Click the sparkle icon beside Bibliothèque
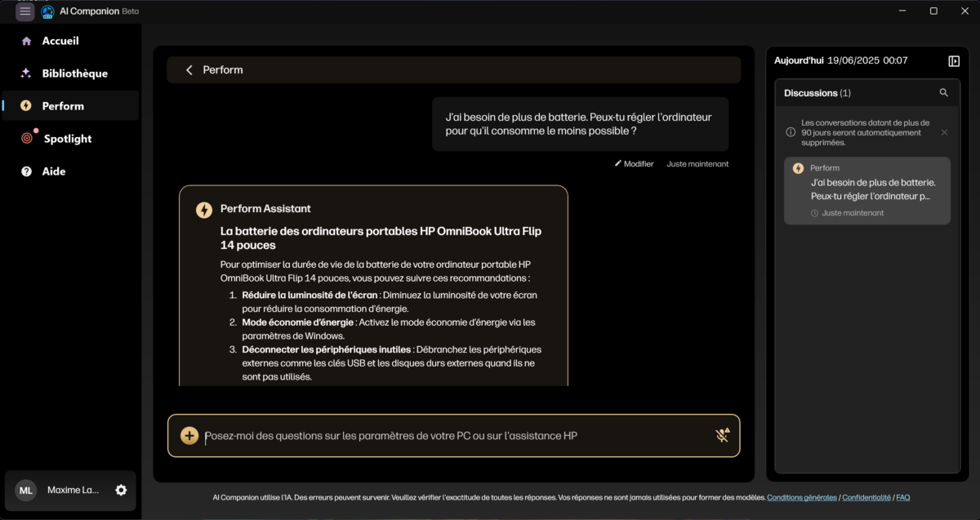980x520 pixels. [x=26, y=73]
